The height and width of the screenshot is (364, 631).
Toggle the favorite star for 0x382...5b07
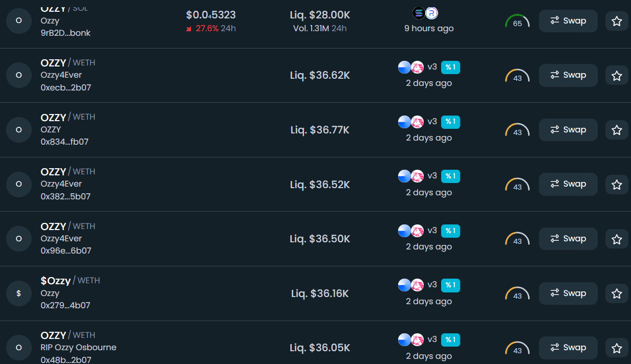click(617, 185)
